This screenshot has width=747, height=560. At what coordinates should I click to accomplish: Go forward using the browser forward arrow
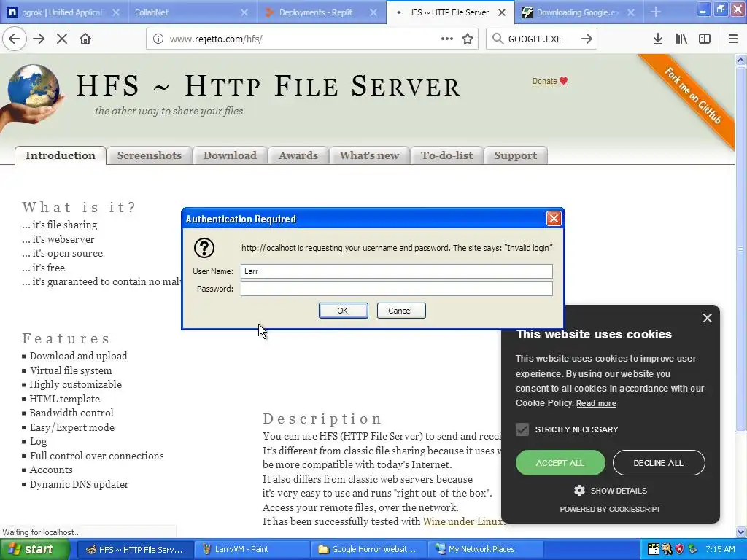pos(39,39)
